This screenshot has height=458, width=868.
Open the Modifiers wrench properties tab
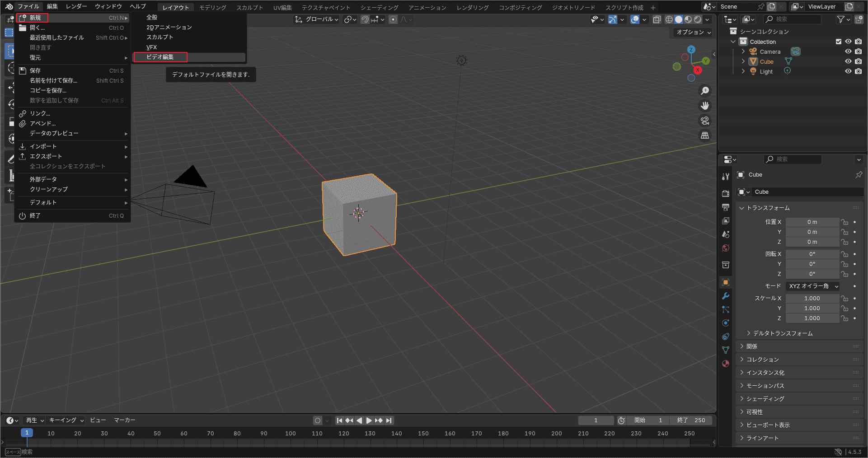tap(726, 296)
